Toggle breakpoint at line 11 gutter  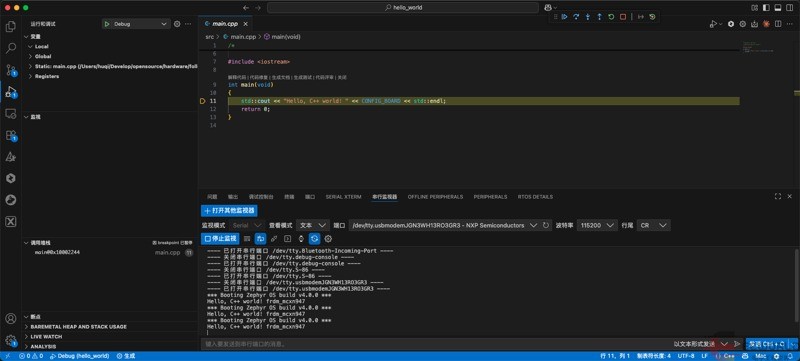tap(203, 101)
